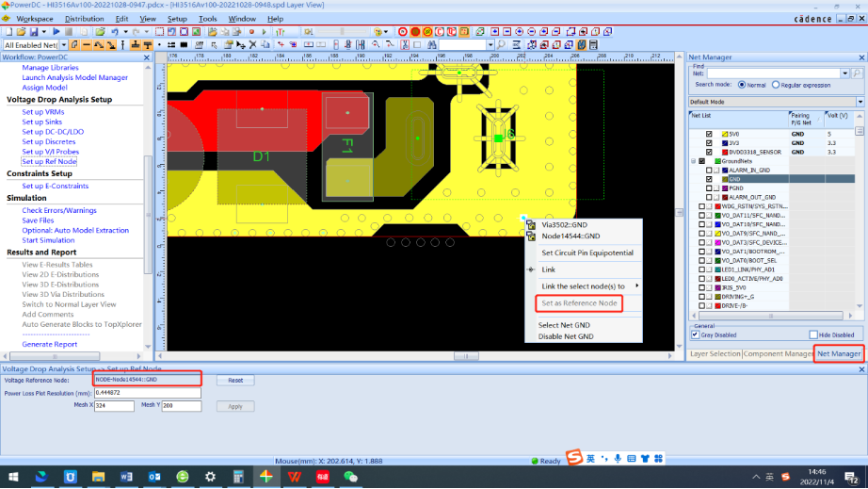Image resolution: width=868 pixels, height=489 pixels.
Task: Uncheck the 5V0 net checkbox
Action: [x=709, y=134]
